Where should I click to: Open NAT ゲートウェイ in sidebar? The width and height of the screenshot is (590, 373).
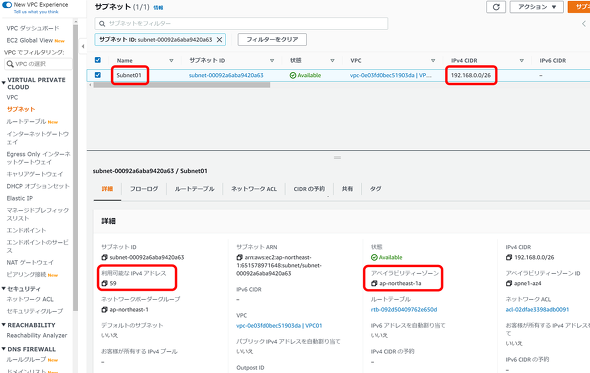pyautogui.click(x=30, y=262)
